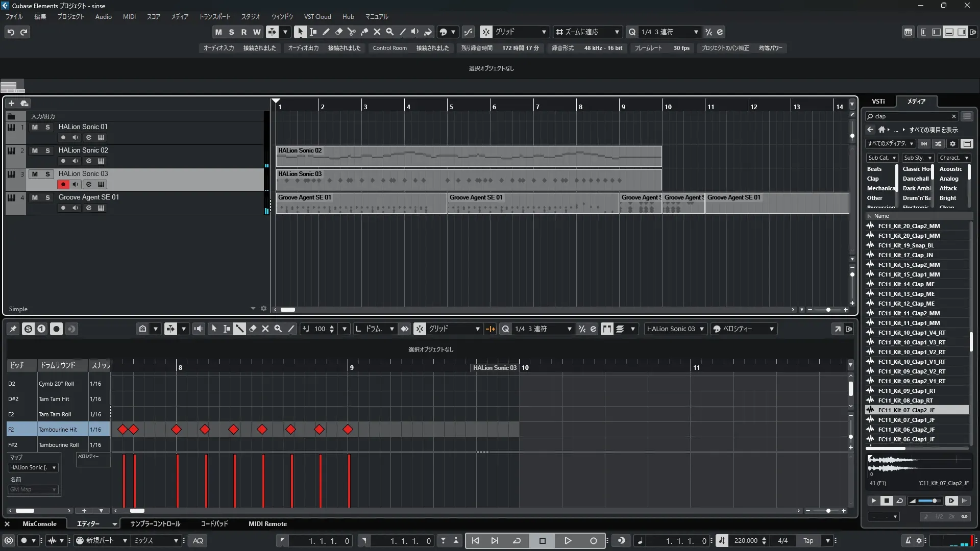Select the Drumstick tool in drum editor
Image resolution: width=980 pixels, height=551 pixels.
[239, 329]
